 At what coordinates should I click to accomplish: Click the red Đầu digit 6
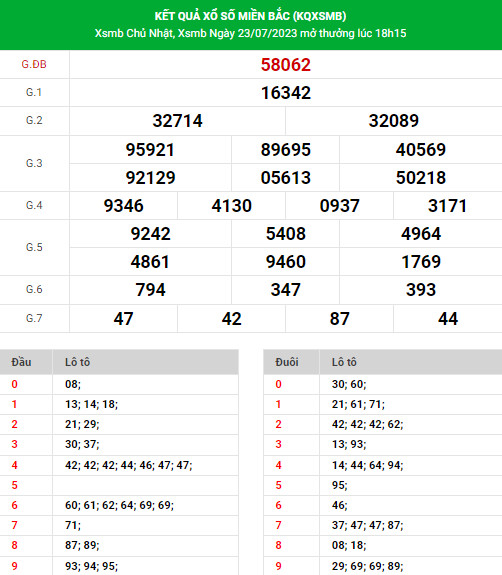pyautogui.click(x=14, y=505)
